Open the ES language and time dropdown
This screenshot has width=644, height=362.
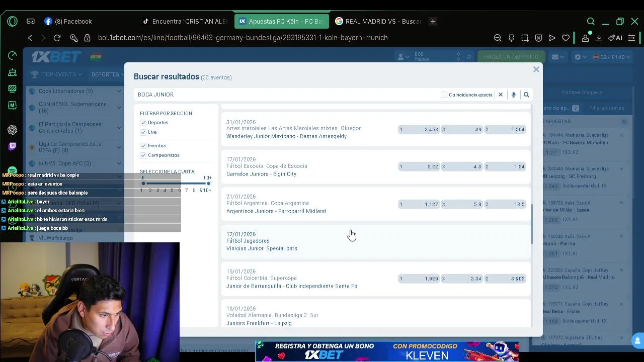pyautogui.click(x=612, y=57)
